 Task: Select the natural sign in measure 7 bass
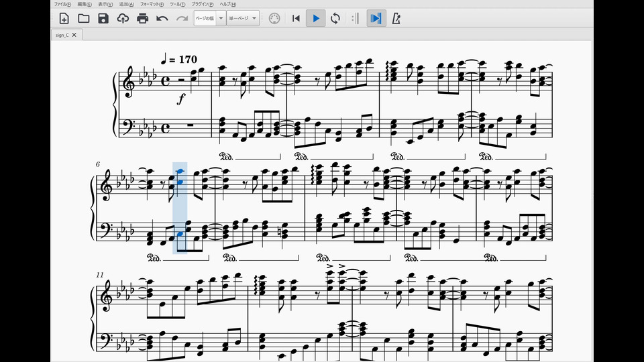click(x=280, y=233)
